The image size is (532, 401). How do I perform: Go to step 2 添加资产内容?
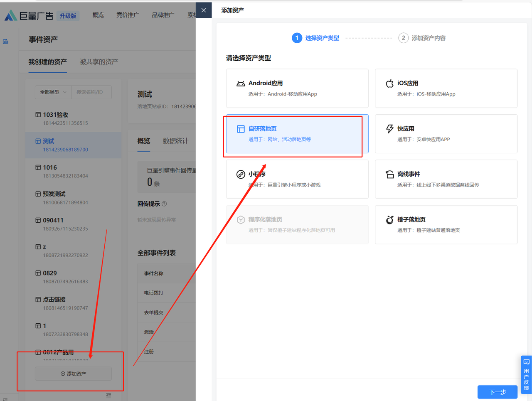pos(422,38)
